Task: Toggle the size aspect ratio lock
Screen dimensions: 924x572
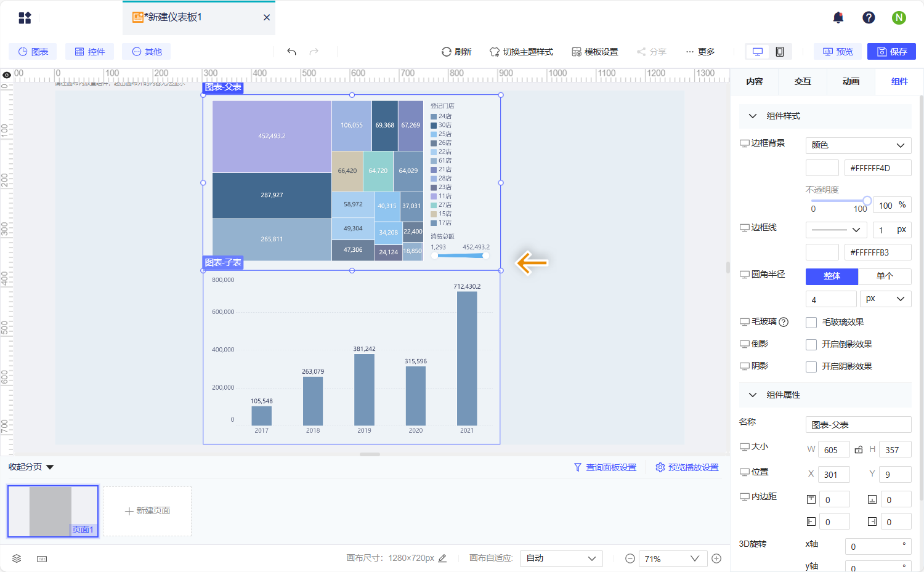Action: (859, 450)
